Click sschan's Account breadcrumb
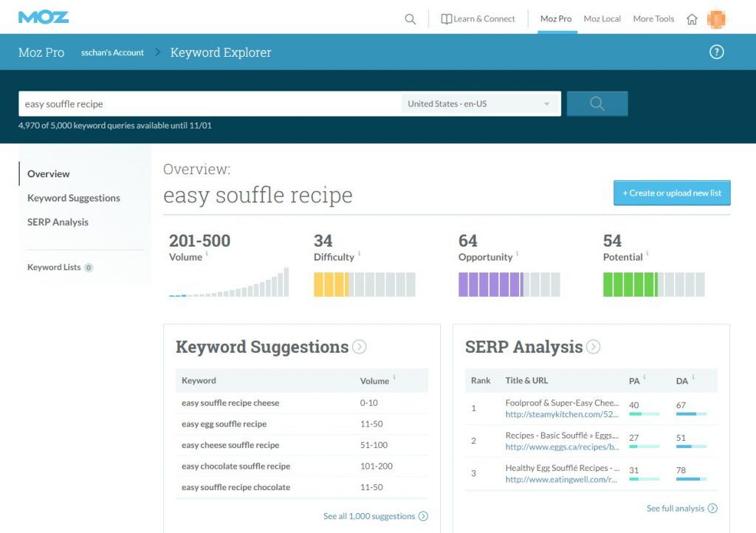The image size is (756, 533). click(112, 52)
